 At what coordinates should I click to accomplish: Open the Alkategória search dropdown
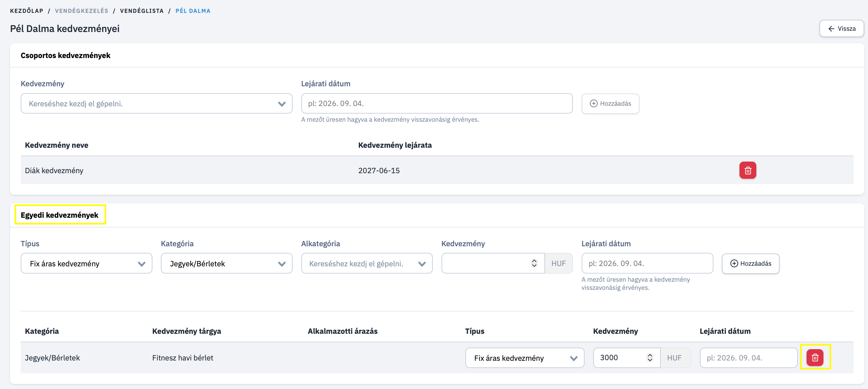[x=367, y=263]
